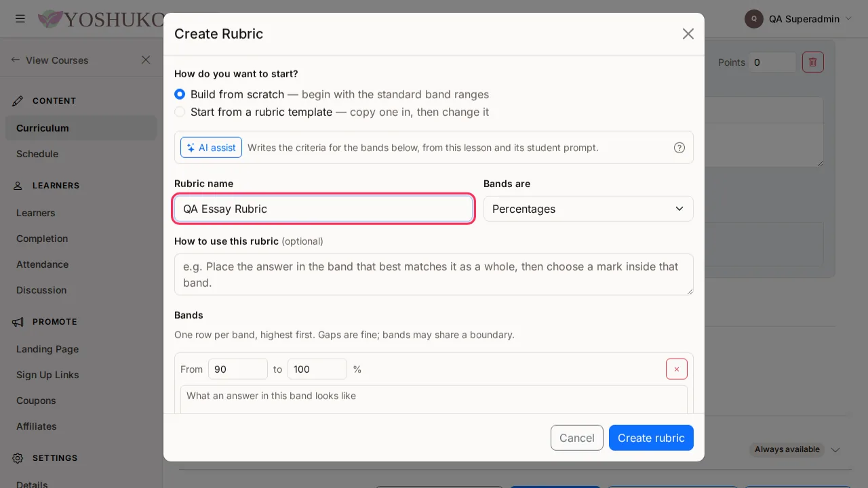Click the to value 100 field
The image size is (868, 488).
click(x=317, y=369)
